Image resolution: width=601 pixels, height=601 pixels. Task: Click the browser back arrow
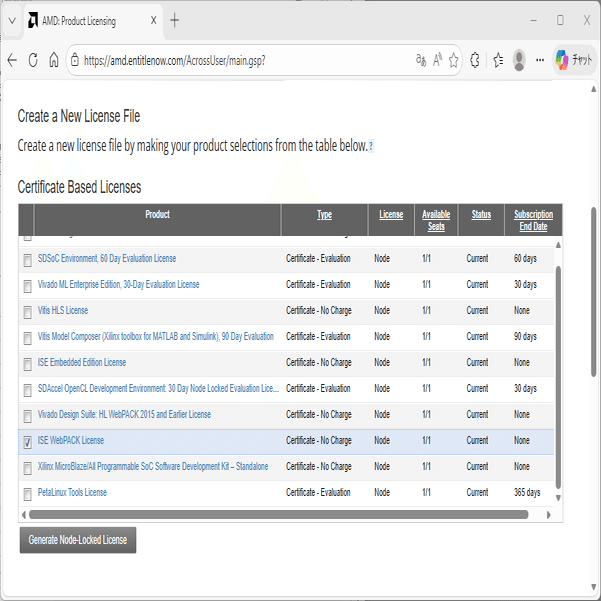[12, 60]
